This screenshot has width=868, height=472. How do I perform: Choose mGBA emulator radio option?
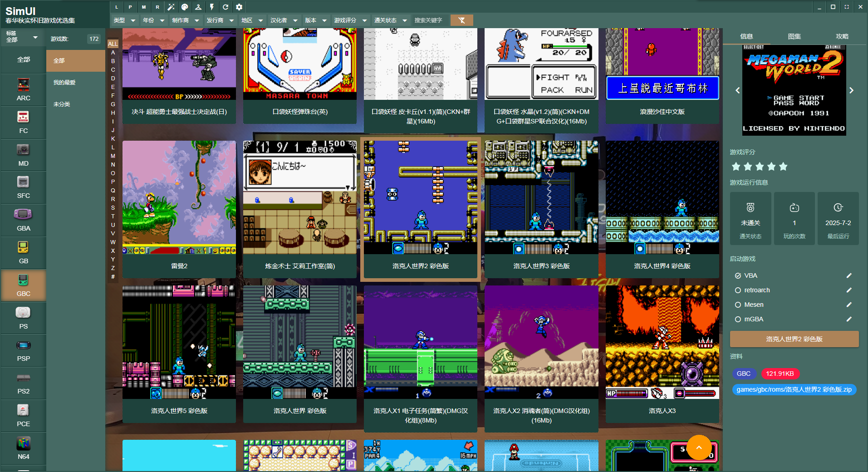click(x=738, y=319)
